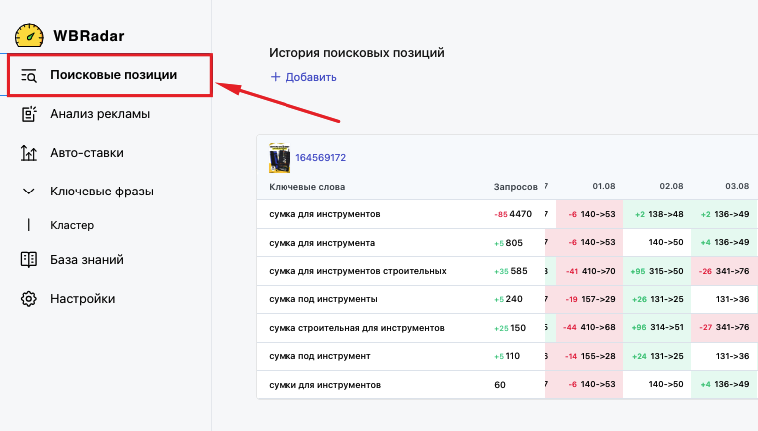Click the request count 110
The height and width of the screenshot is (431, 758).
click(x=512, y=356)
